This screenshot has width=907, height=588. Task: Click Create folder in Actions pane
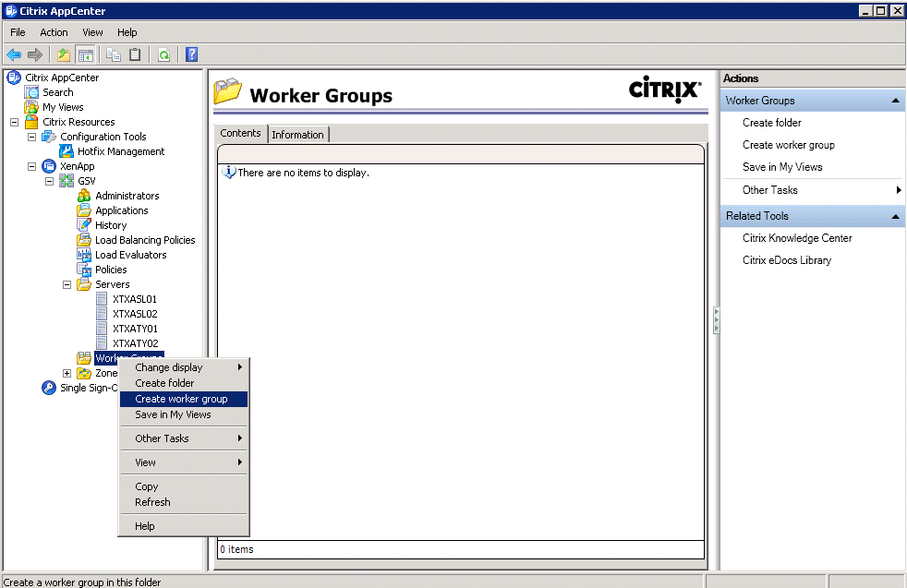point(771,123)
